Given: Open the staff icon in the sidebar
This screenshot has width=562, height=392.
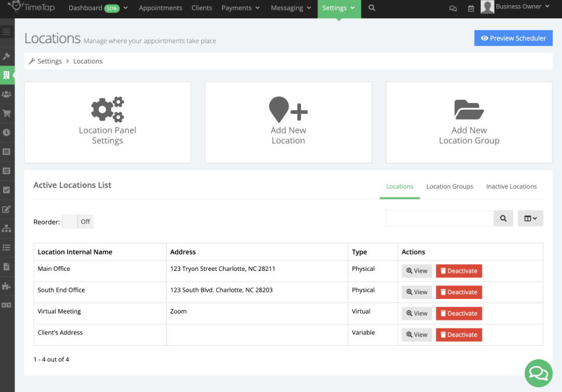Looking at the screenshot, I should 7,94.
